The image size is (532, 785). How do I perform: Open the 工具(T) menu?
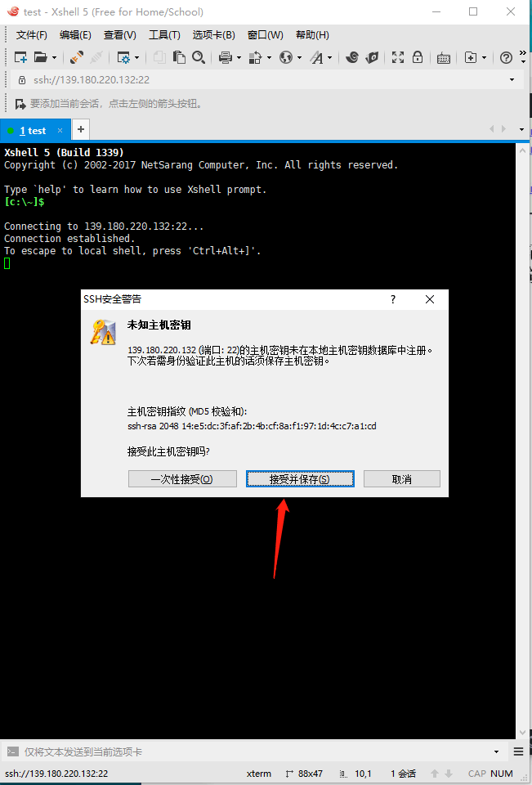(164, 35)
